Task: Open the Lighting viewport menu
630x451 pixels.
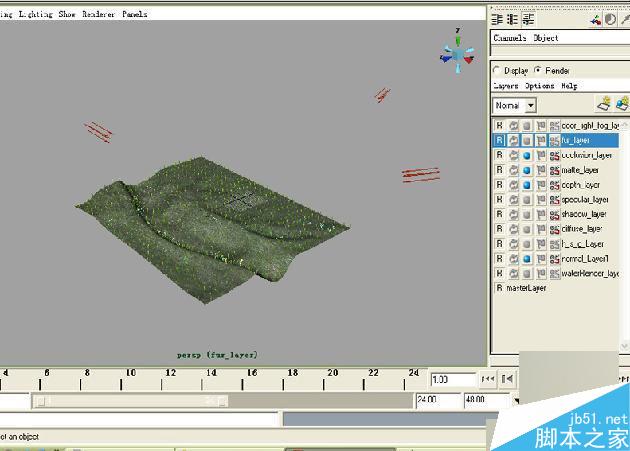Action: click(36, 14)
